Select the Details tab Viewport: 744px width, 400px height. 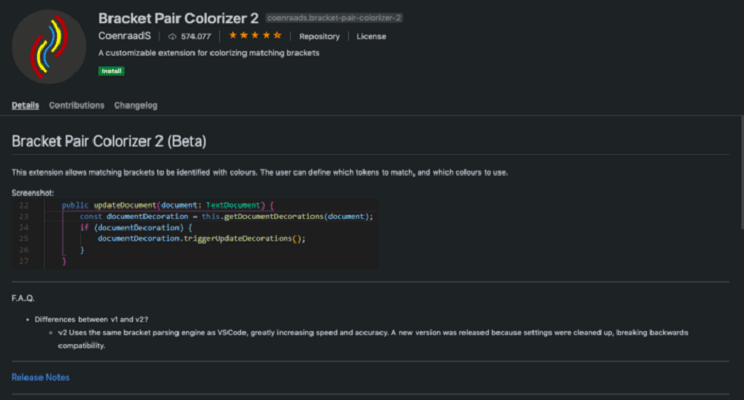pos(25,105)
